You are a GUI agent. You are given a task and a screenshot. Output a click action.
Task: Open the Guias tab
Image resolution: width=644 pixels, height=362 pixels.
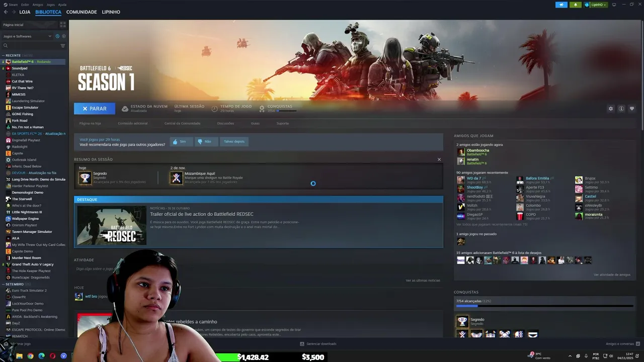pos(255,123)
